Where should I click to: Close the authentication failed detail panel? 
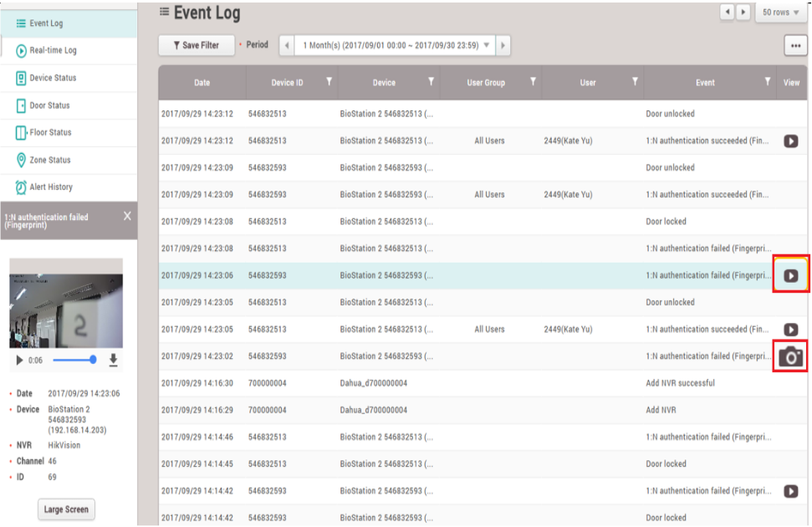point(127,216)
